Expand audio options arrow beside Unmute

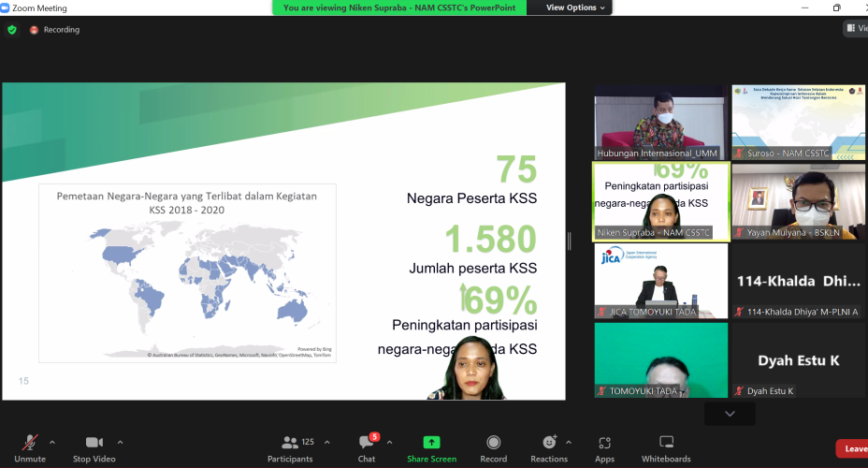point(52,442)
